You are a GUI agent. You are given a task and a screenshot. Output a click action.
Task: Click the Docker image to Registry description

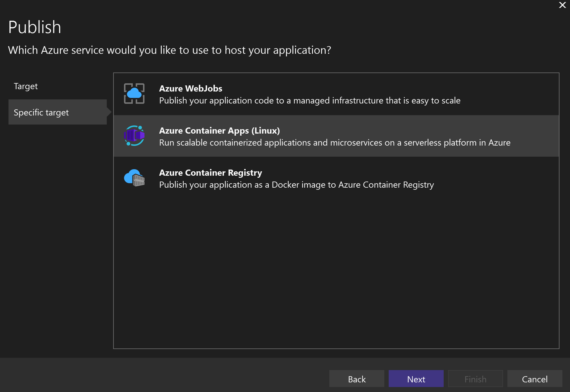297,185
